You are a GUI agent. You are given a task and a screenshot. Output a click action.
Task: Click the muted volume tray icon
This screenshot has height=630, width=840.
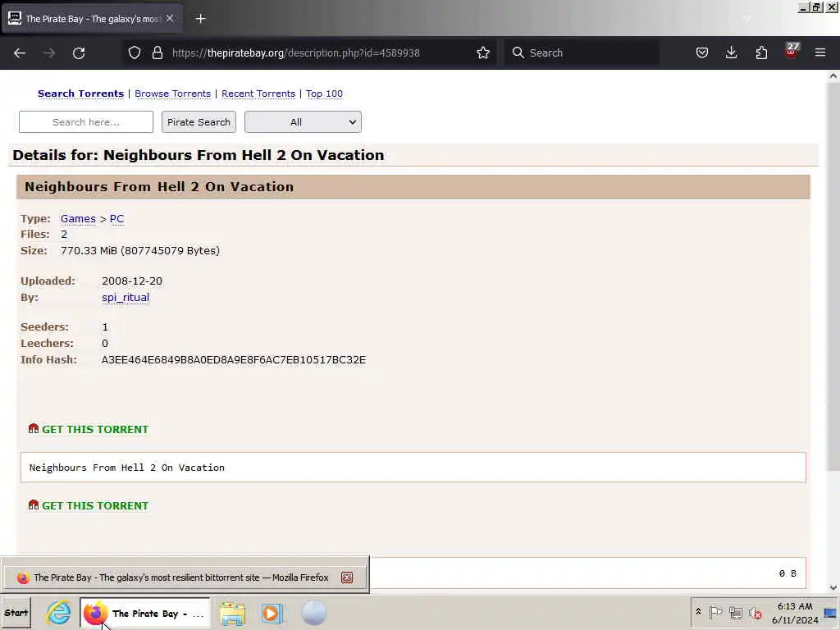(756, 613)
